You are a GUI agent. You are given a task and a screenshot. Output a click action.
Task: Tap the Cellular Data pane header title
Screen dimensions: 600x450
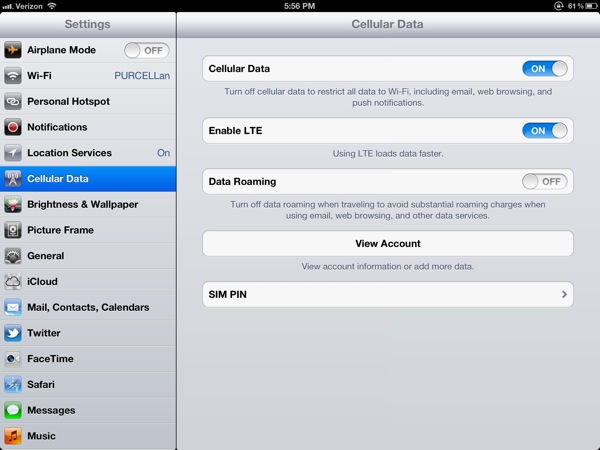387,24
